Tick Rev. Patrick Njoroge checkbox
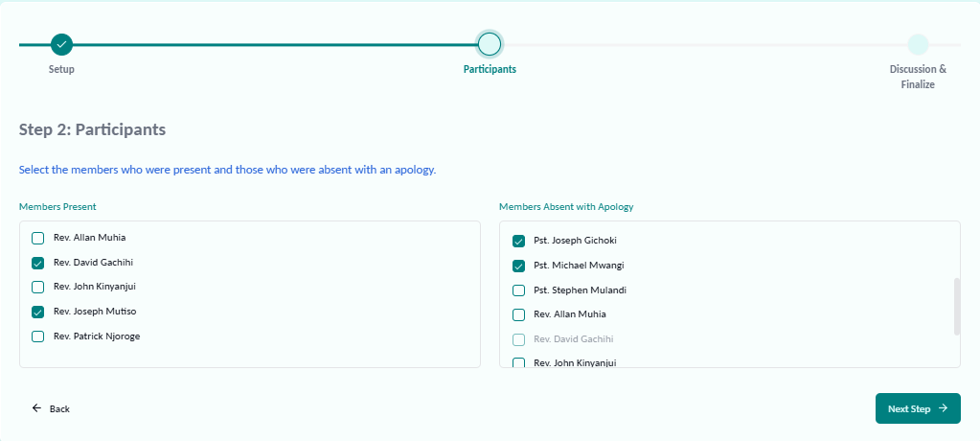This screenshot has width=980, height=441. coord(38,337)
